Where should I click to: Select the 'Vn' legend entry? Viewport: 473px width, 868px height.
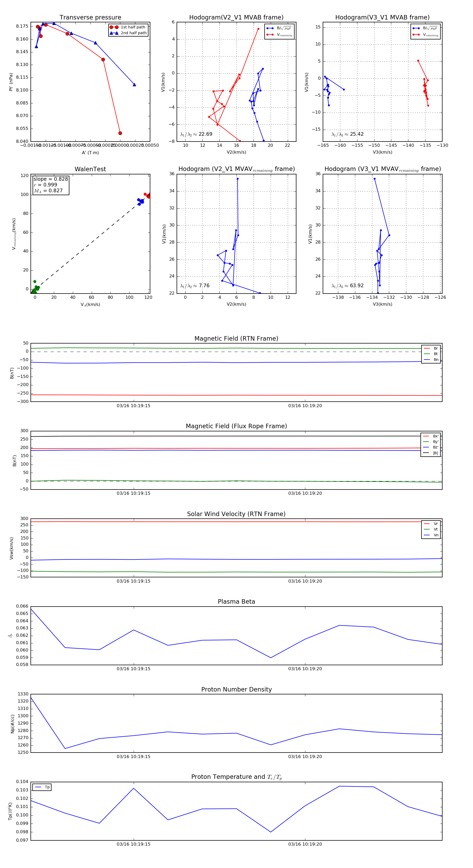click(431, 535)
